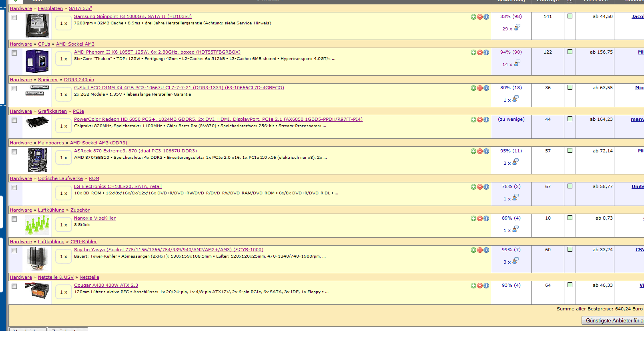
Task: Open the Scythe Yasya SCYS-1000 product link
Action: tap(169, 250)
